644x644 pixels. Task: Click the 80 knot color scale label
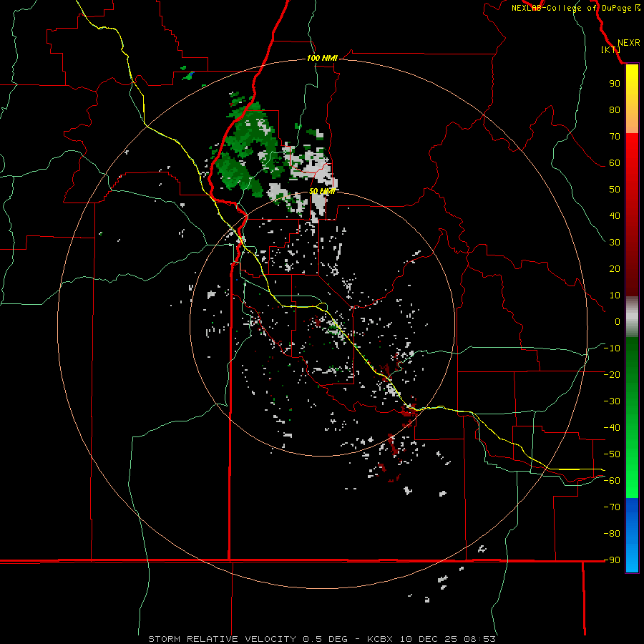[x=615, y=109]
